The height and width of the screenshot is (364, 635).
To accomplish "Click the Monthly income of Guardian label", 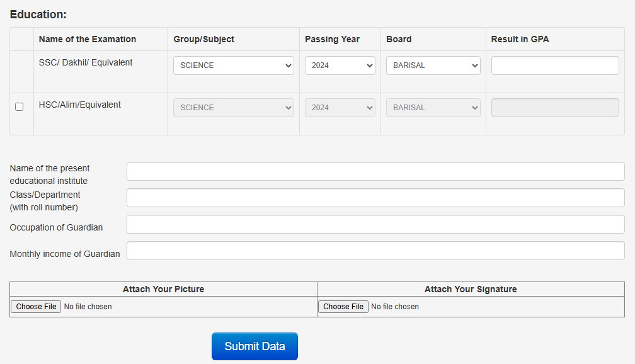I will 64,254.
